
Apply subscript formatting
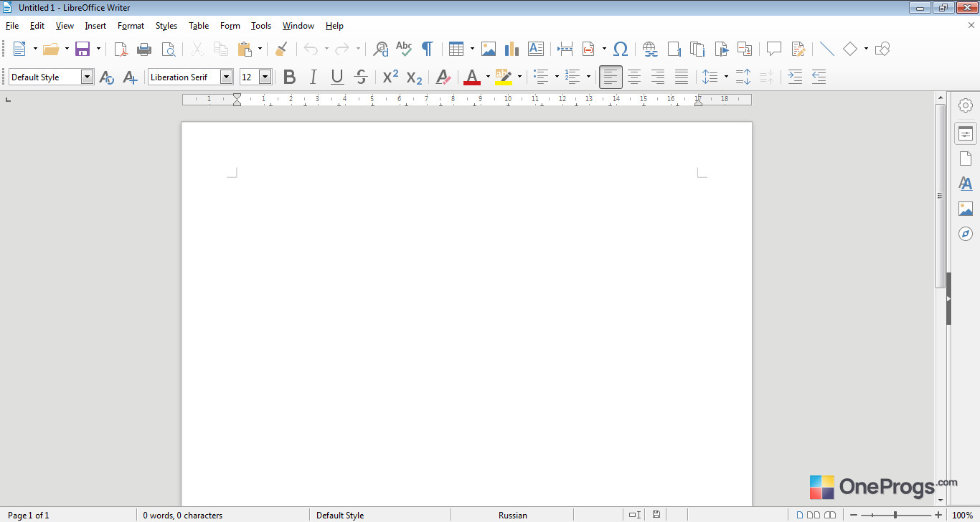pyautogui.click(x=414, y=77)
